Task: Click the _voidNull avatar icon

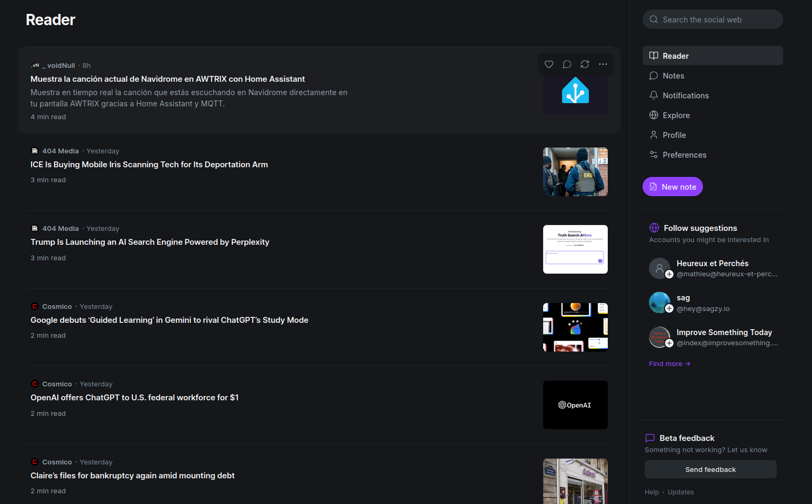Action: click(x=35, y=65)
